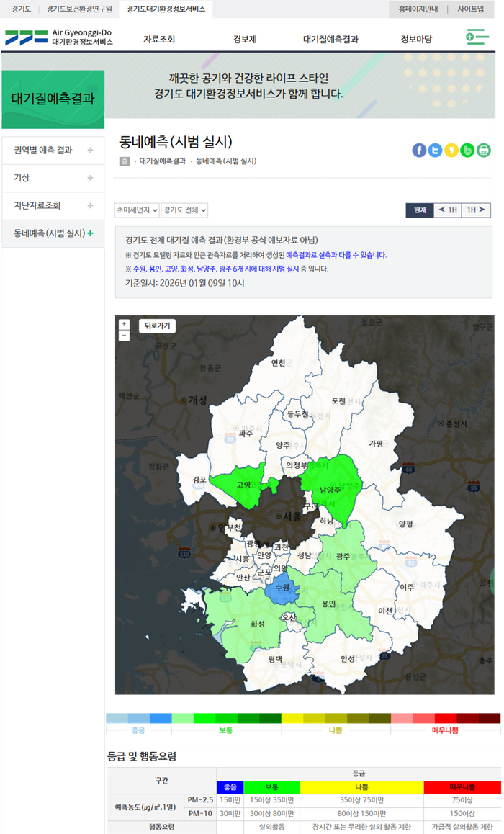The height and width of the screenshot is (834, 504).
Task: Open the 경기도 전체 region dropdown
Action: (184, 210)
